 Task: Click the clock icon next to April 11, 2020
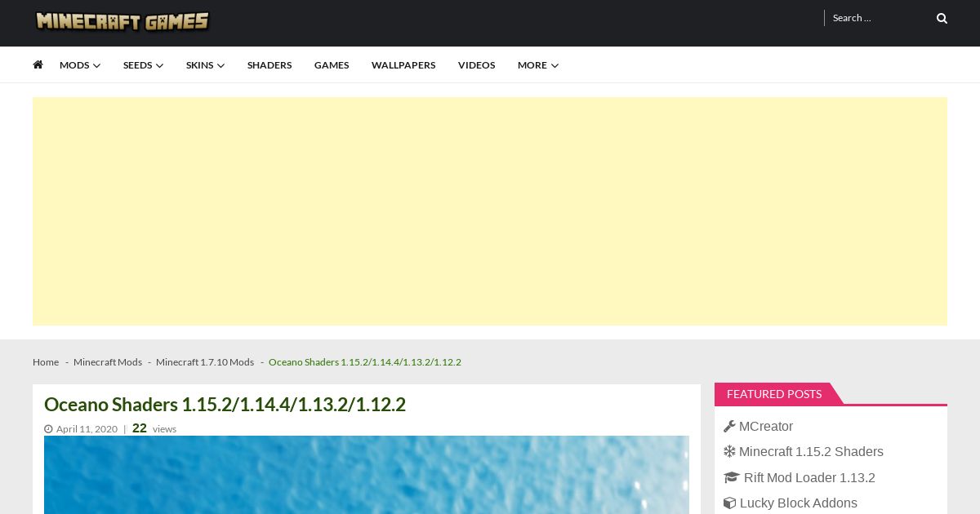(48, 429)
